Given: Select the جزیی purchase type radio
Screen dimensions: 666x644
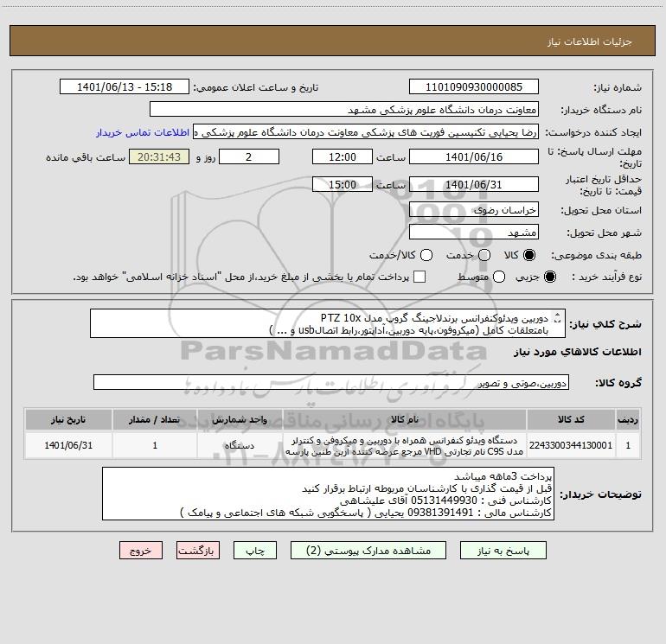Looking at the screenshot, I should 549,277.
